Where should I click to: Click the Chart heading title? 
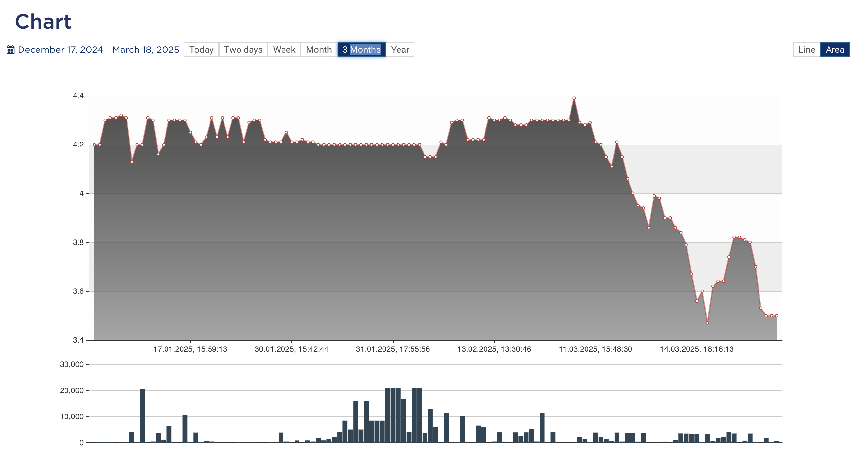pos(43,21)
